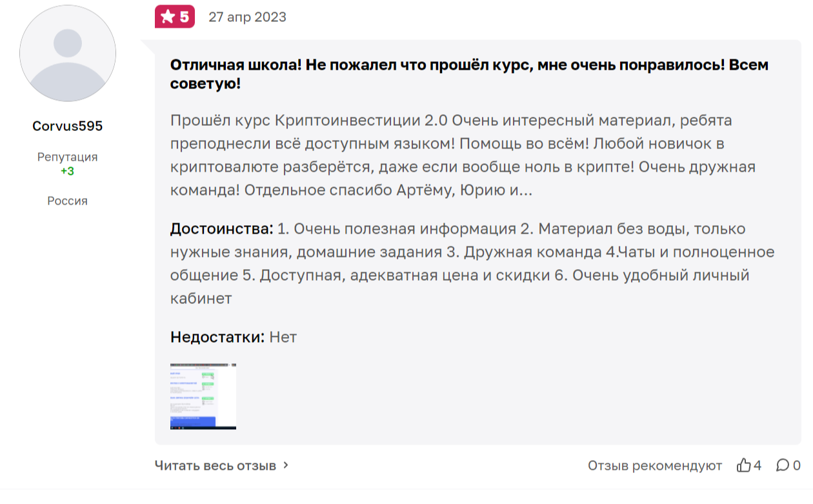Click the comment bubble icon
Viewport: 813px width, 504px height.
click(782, 465)
